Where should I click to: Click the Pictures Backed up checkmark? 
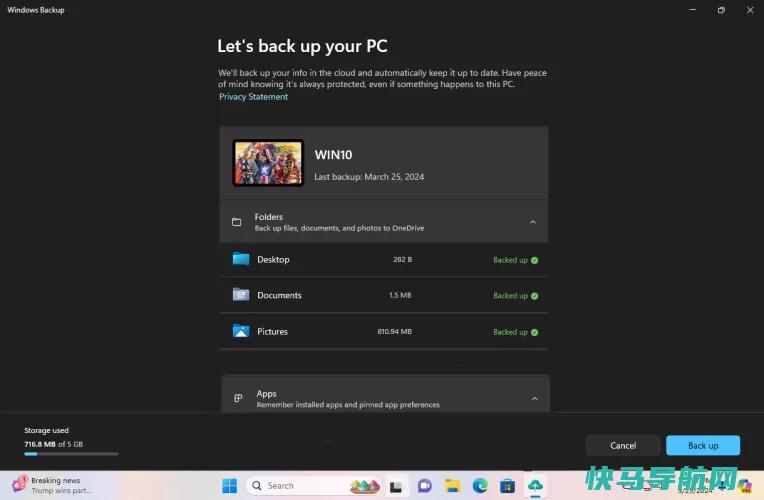click(x=535, y=332)
